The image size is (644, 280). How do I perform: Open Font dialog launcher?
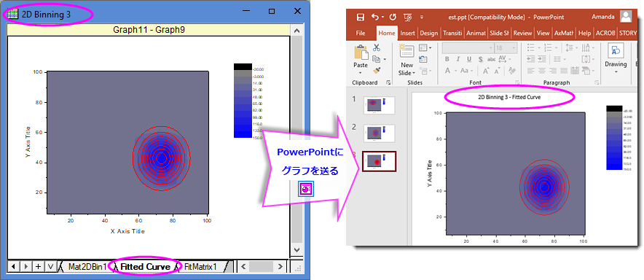[x=517, y=82]
